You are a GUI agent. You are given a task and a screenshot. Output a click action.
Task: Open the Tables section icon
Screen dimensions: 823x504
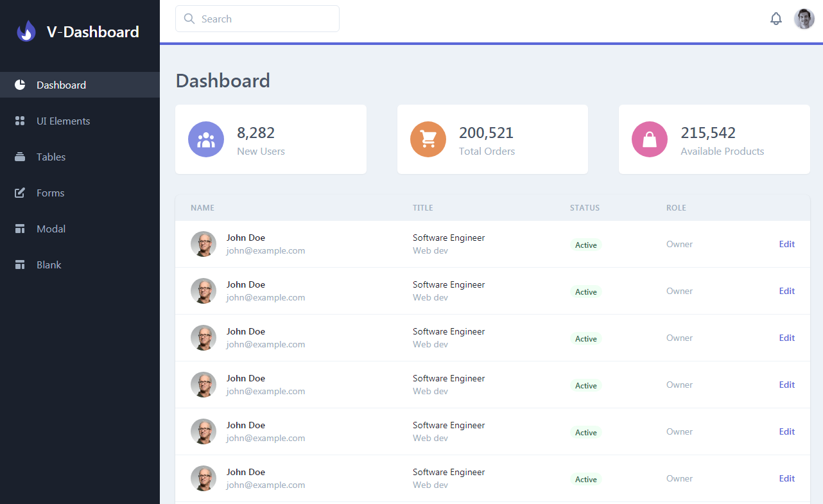click(x=20, y=156)
